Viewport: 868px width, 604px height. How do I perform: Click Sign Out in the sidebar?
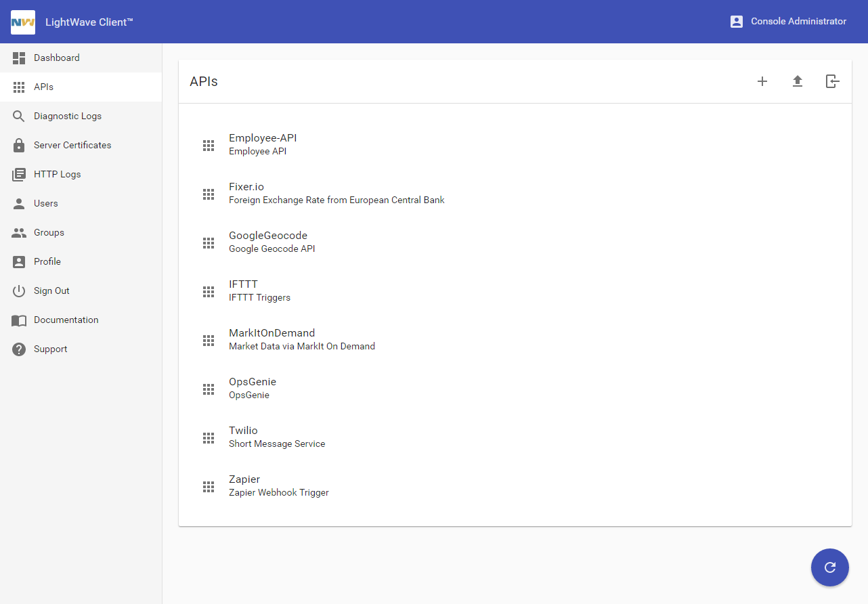51,291
